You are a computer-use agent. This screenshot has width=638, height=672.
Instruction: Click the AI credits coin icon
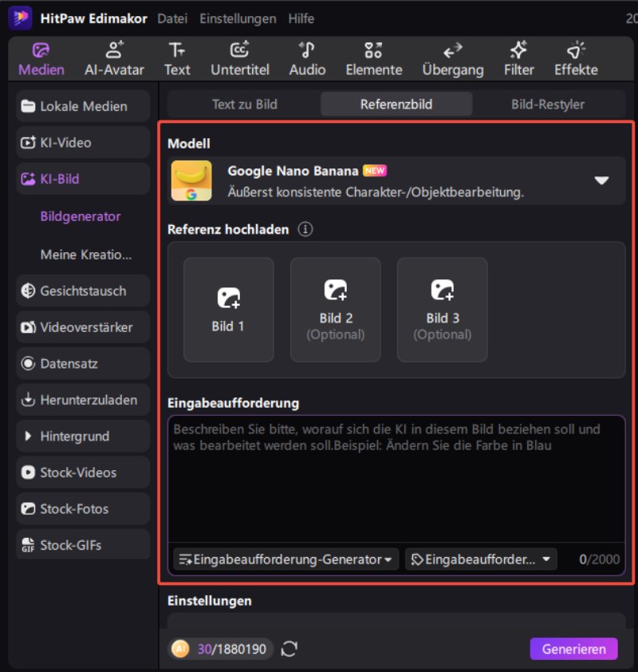(180, 649)
